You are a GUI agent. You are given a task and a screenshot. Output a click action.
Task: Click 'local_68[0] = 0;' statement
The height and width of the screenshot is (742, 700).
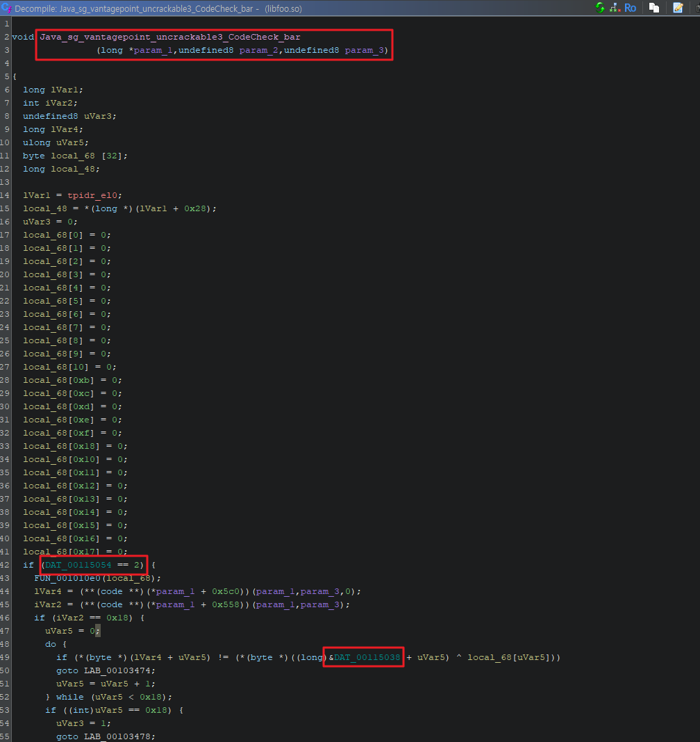click(x=67, y=236)
